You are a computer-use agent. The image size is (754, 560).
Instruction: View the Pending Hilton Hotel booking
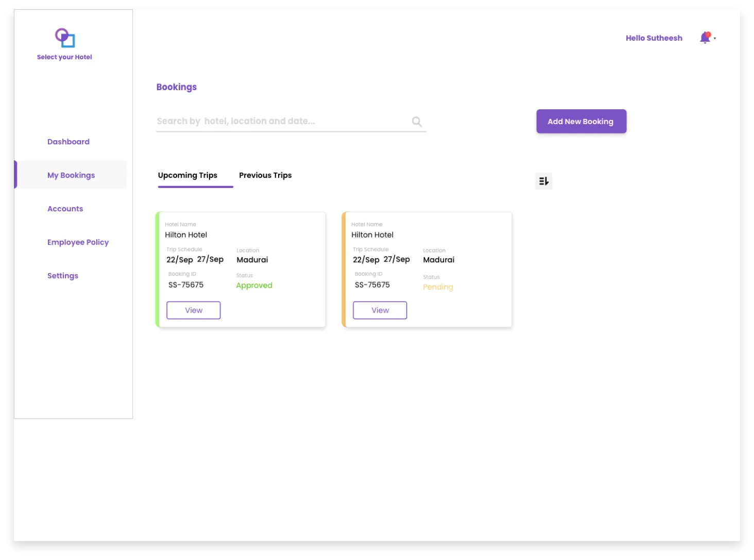coord(380,310)
